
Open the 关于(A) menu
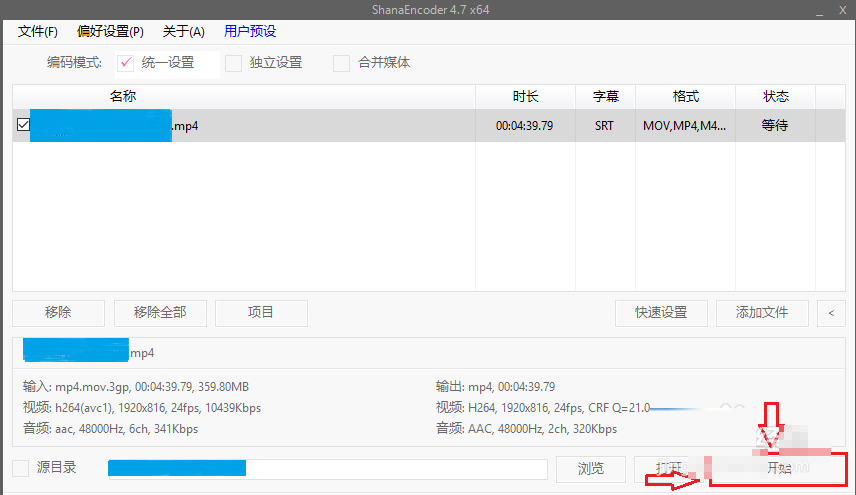click(x=183, y=32)
